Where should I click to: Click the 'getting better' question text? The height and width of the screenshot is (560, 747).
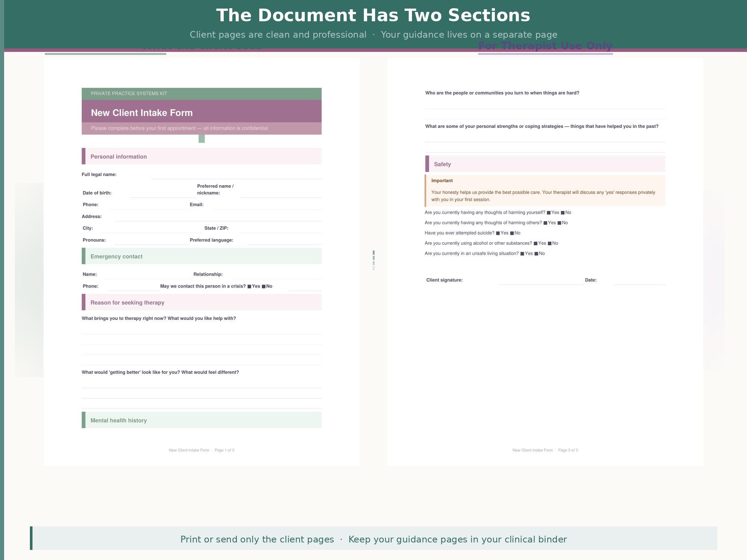coord(160,372)
